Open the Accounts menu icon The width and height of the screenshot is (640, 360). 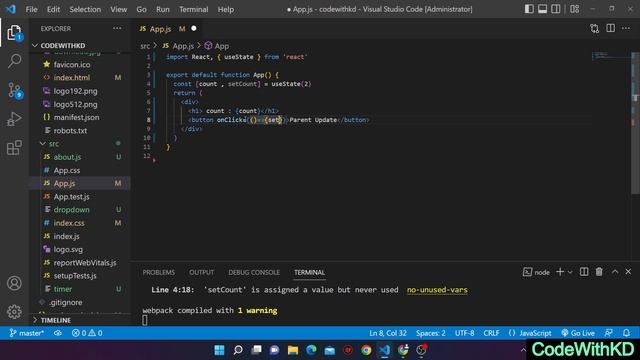14,283
